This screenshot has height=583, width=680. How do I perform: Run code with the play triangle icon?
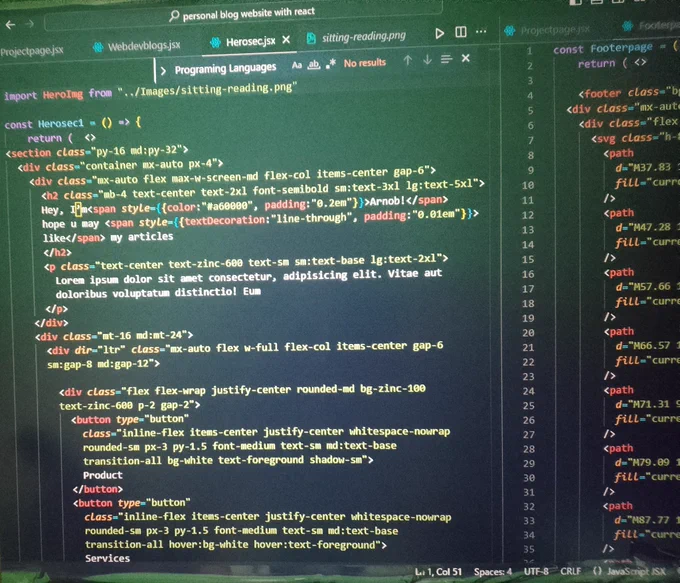coord(439,33)
